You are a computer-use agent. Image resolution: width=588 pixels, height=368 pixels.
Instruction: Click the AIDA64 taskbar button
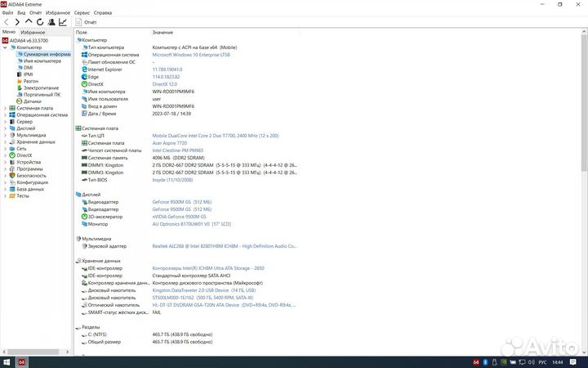click(x=22, y=362)
